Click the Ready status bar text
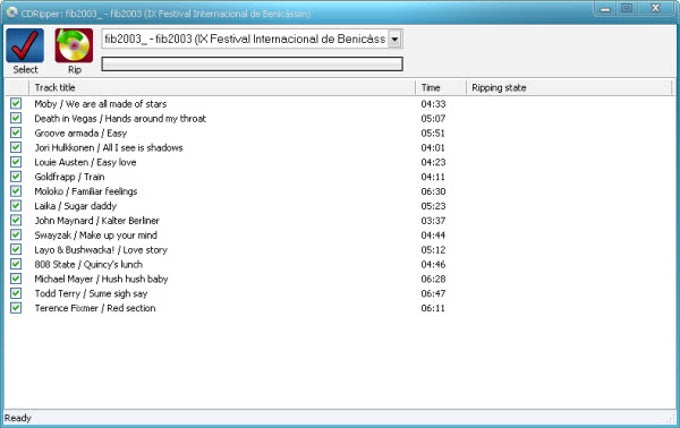This screenshot has width=680, height=428. (18, 418)
